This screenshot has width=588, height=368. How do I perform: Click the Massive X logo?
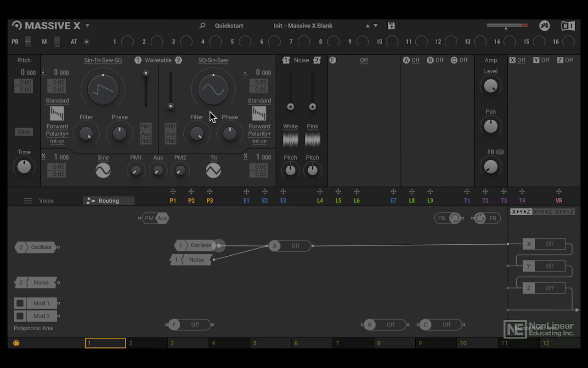click(46, 26)
